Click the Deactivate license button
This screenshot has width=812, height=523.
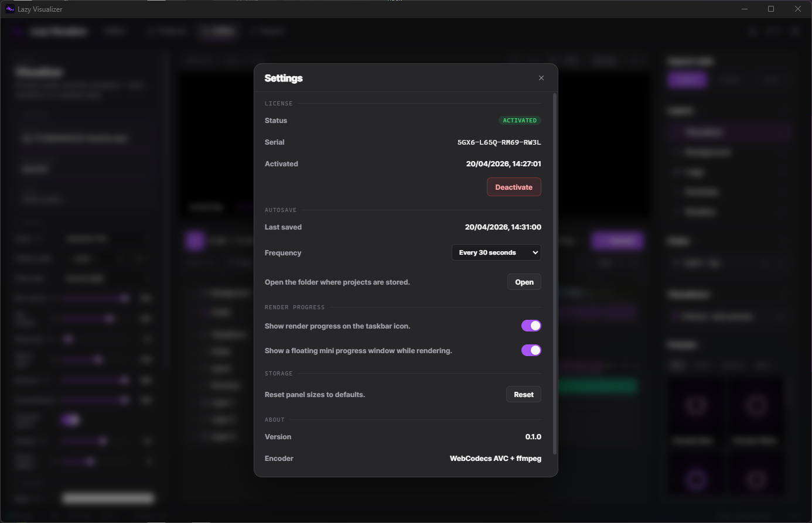tap(514, 187)
